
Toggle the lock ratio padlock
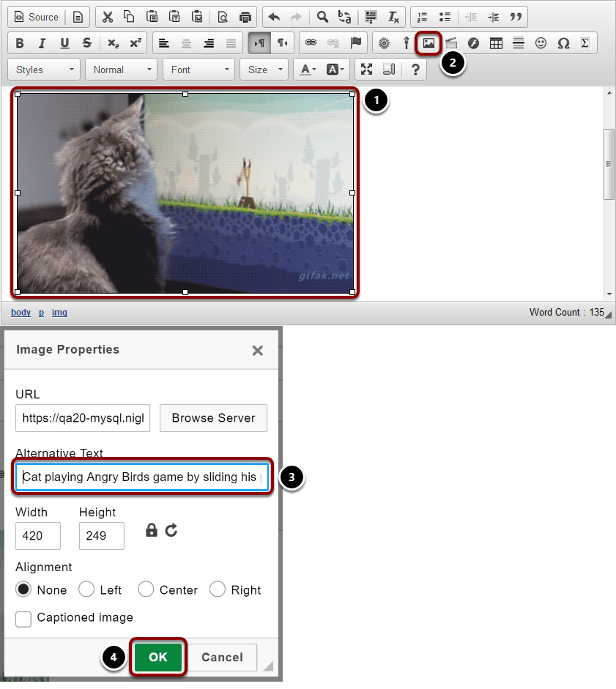click(151, 530)
